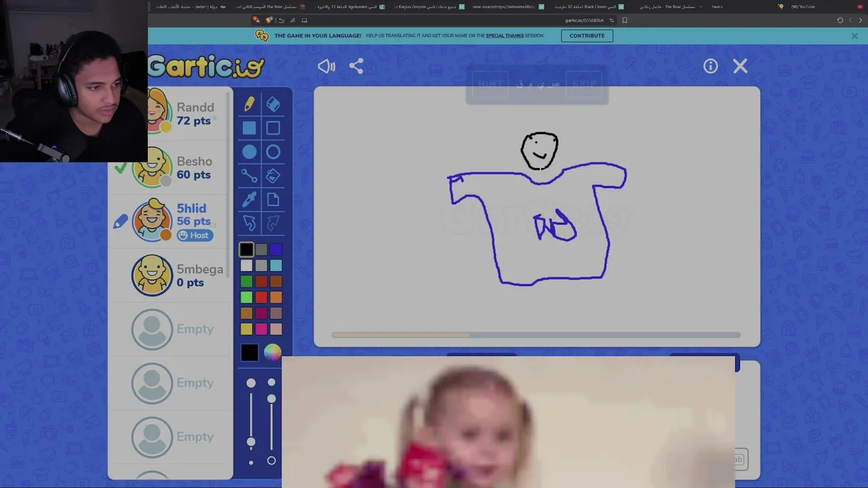Pick the black color swatch
This screenshot has width=868, height=488.
click(246, 250)
